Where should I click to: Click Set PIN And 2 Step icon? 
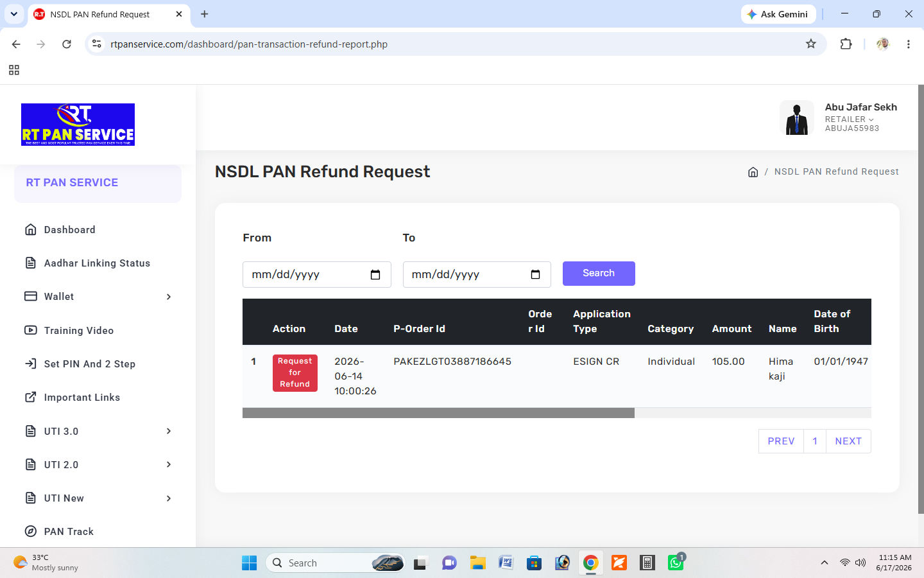pos(31,363)
